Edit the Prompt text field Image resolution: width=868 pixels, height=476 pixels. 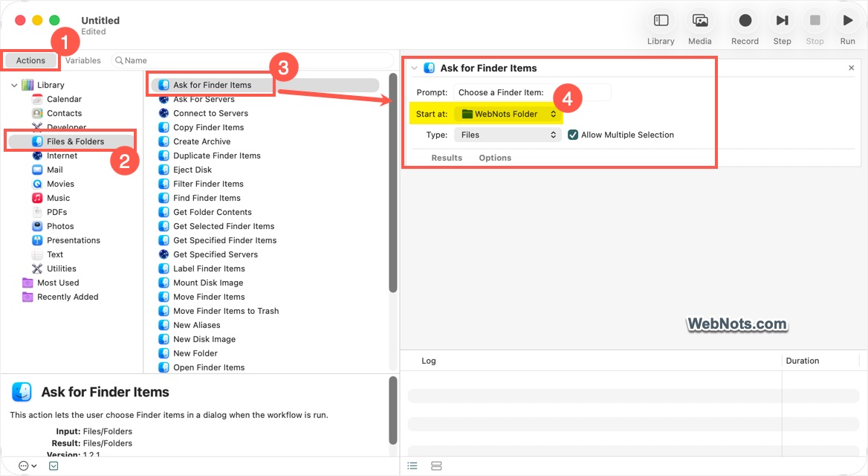532,92
